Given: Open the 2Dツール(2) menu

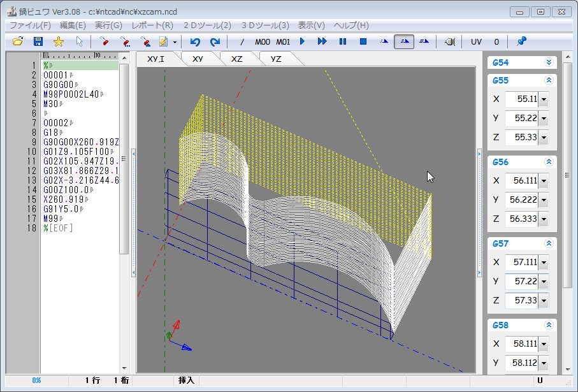Looking at the screenshot, I should (x=207, y=25).
